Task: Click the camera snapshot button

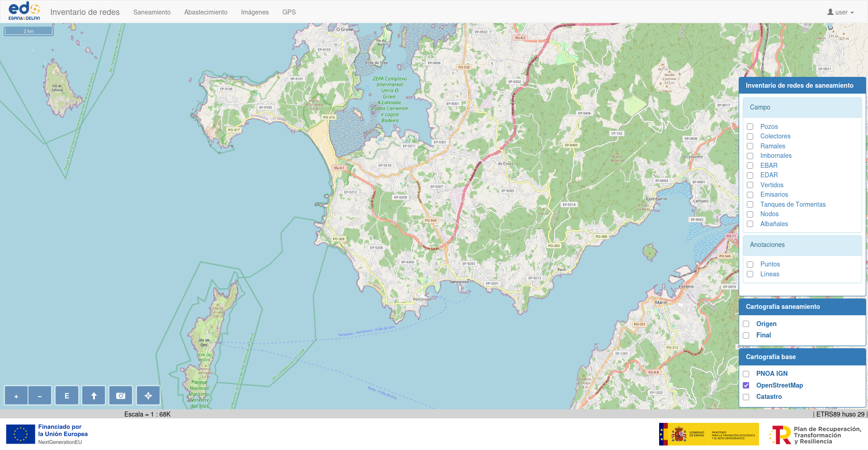Action: pyautogui.click(x=121, y=396)
